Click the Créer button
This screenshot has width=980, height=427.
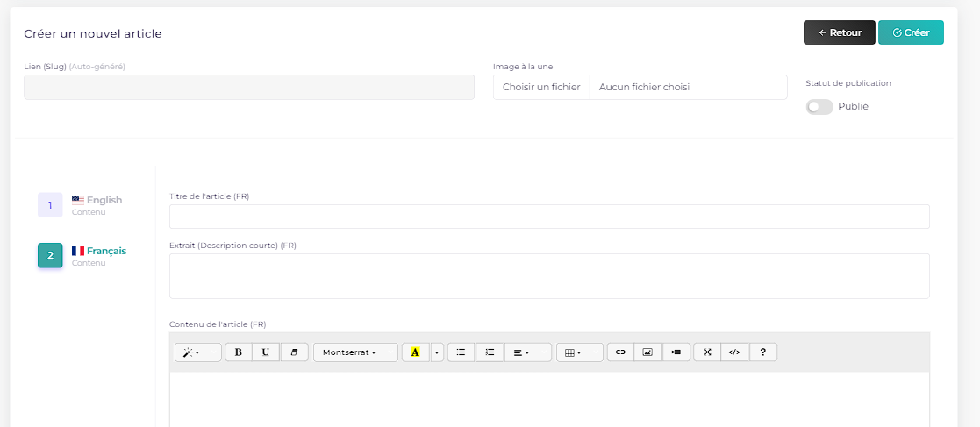911,32
